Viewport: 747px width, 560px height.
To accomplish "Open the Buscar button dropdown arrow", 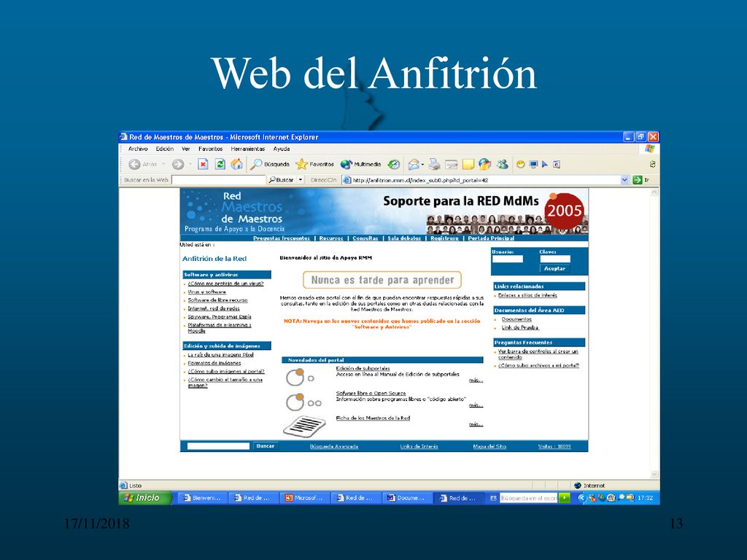I will 301,180.
